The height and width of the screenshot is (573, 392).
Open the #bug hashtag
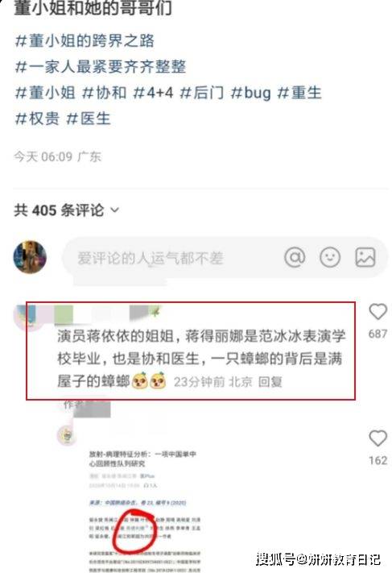click(251, 93)
